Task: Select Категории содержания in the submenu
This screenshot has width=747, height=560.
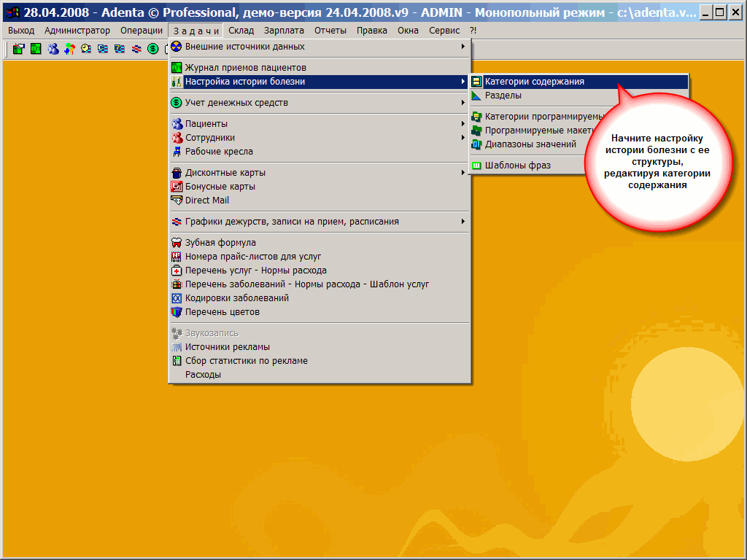Action: (x=534, y=82)
